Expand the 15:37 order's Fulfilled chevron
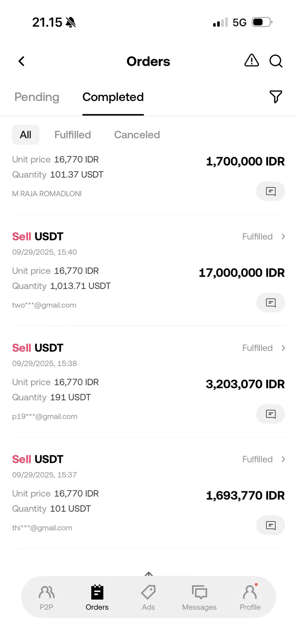 (x=283, y=459)
